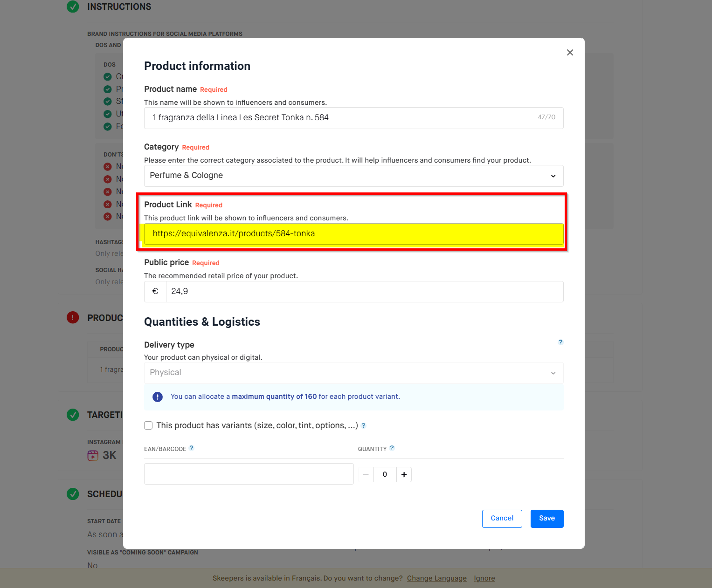This screenshot has width=712, height=588.
Task: Click the Delivery type help icon
Action: [560, 342]
